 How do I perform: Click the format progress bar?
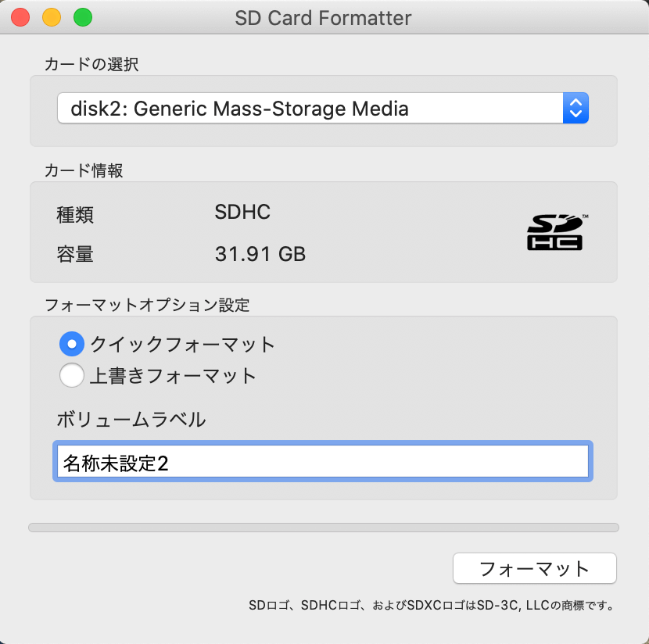(324, 528)
